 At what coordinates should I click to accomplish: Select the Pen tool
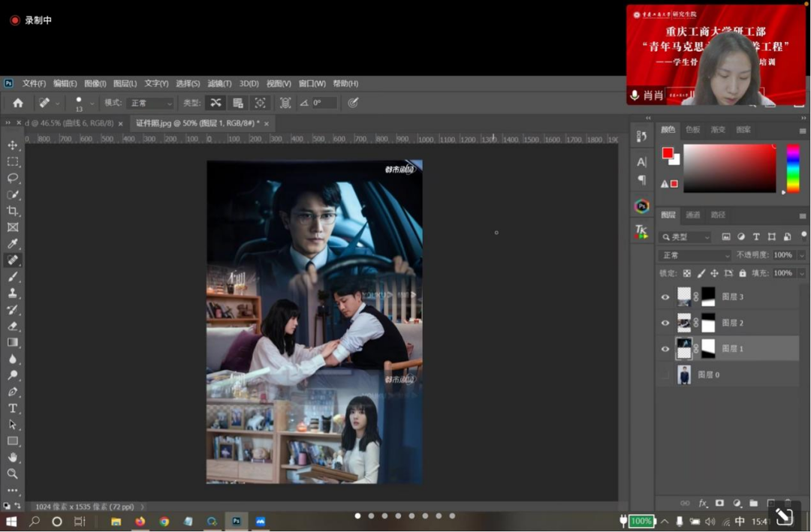(x=13, y=392)
